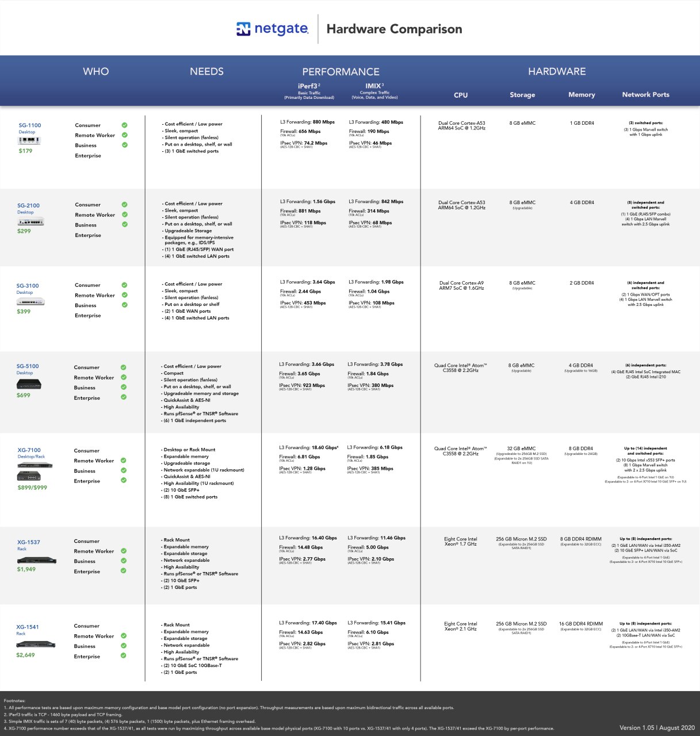Click the $2,649 price
Viewport: 700px width, 736px height.
(x=25, y=654)
